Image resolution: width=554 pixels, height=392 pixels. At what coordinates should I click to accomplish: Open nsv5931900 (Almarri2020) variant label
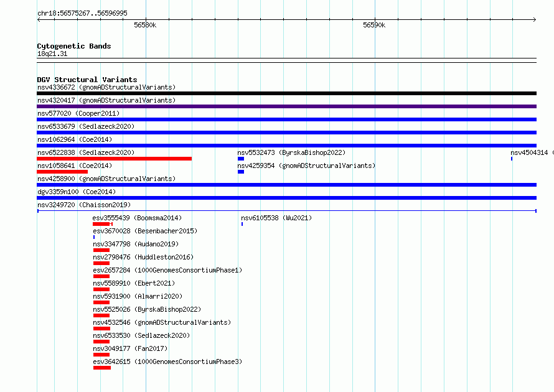[x=138, y=296]
